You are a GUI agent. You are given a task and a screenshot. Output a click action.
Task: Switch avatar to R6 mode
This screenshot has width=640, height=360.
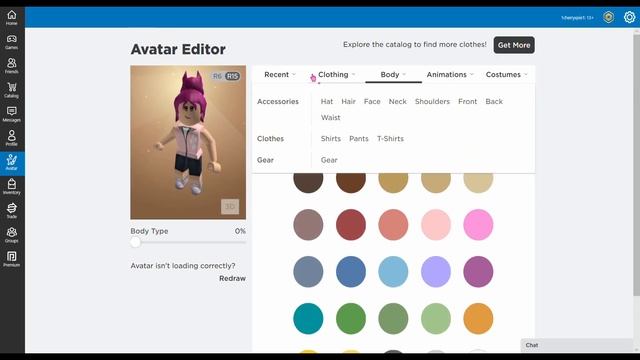click(x=217, y=76)
